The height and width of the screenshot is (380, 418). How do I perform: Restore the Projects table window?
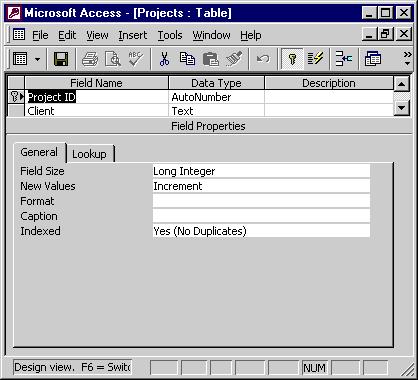click(x=385, y=34)
